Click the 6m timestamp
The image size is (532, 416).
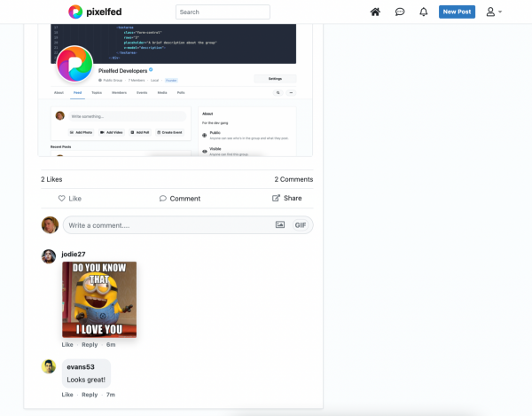coord(111,344)
